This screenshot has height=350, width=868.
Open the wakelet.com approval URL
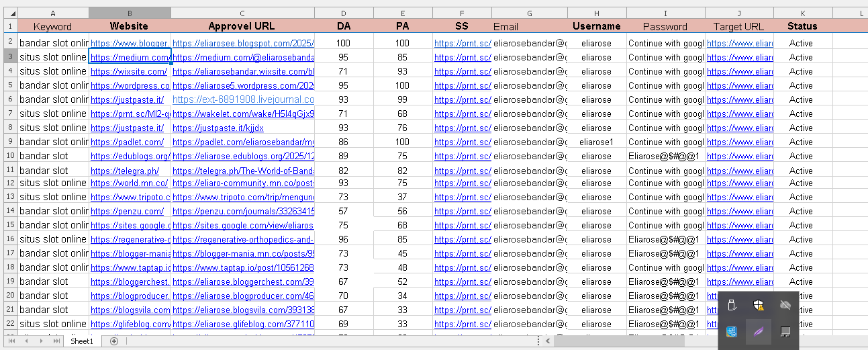click(243, 114)
